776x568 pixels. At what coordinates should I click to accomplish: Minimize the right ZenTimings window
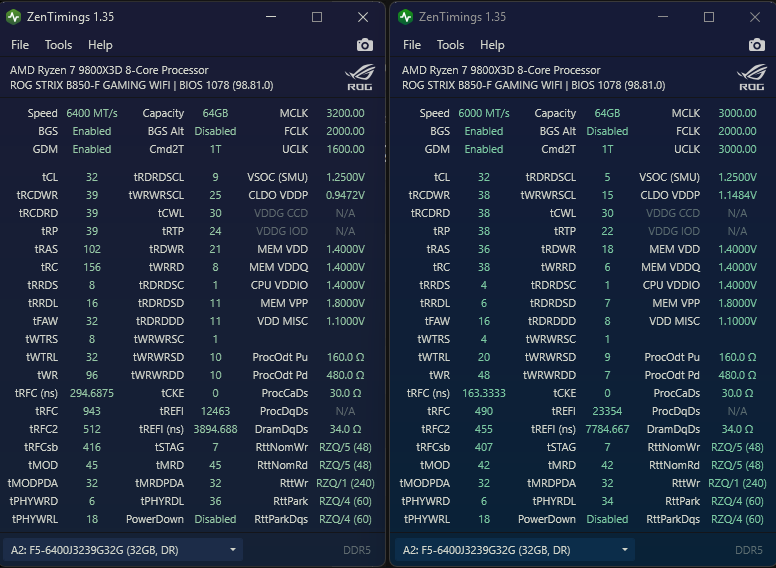pos(663,17)
